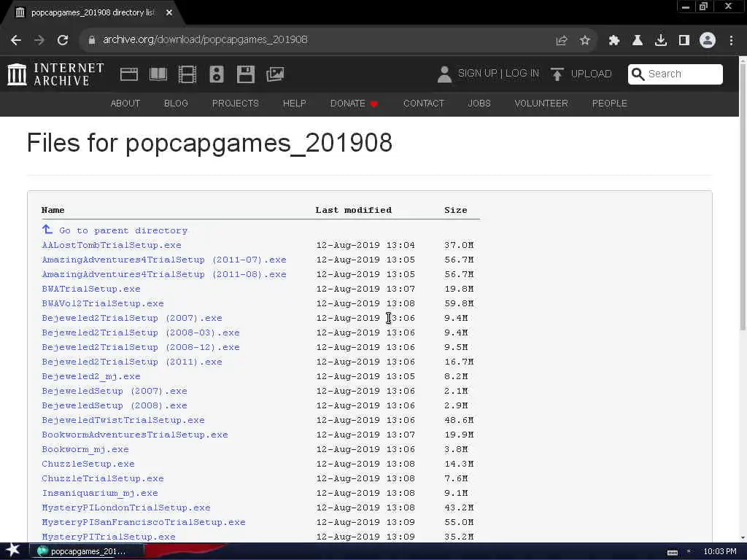Open the Chrome profile avatar
The height and width of the screenshot is (560, 747).
(708, 41)
